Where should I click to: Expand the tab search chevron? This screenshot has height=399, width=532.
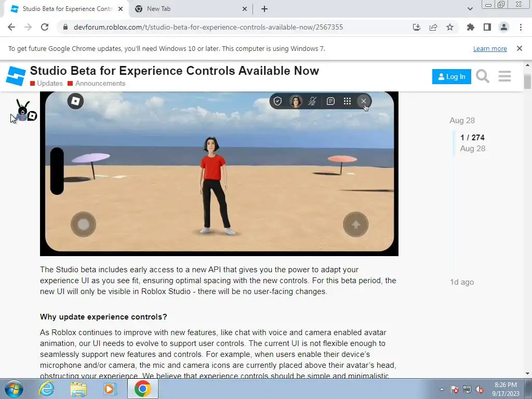point(470,9)
